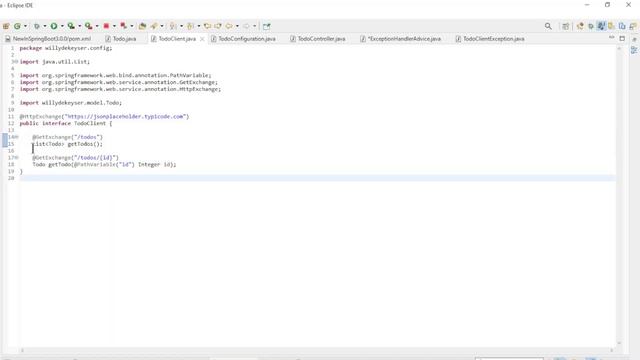Switch to the Todo.java tab
Viewport: 640px width, 360px height.
pyautogui.click(x=121, y=39)
